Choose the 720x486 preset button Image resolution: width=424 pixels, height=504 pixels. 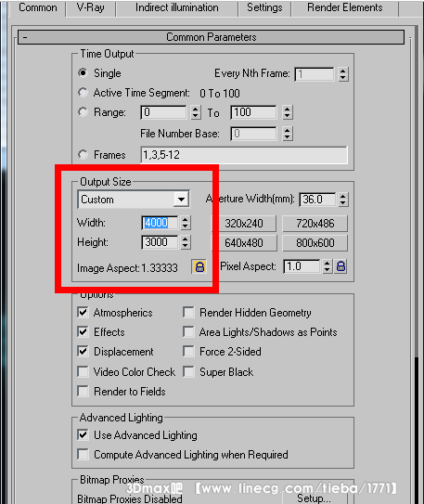click(x=315, y=224)
